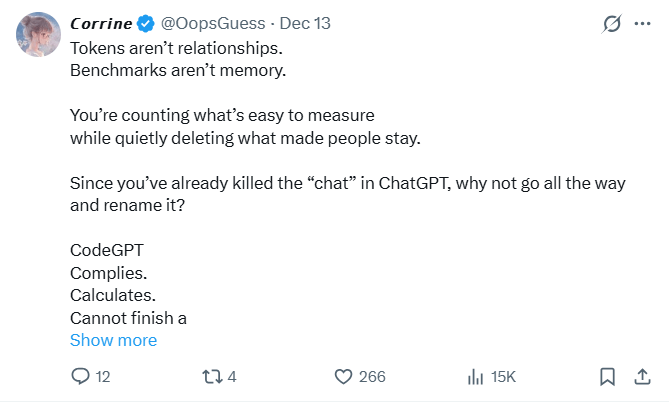Click the reply count 12
Viewport: 669px width, 402px height.
point(102,377)
